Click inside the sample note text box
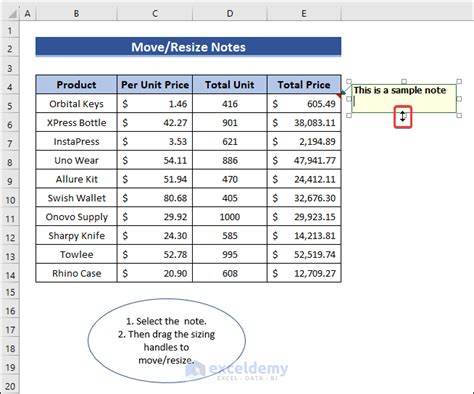Viewport: 474px width, 394px height. coord(404,98)
